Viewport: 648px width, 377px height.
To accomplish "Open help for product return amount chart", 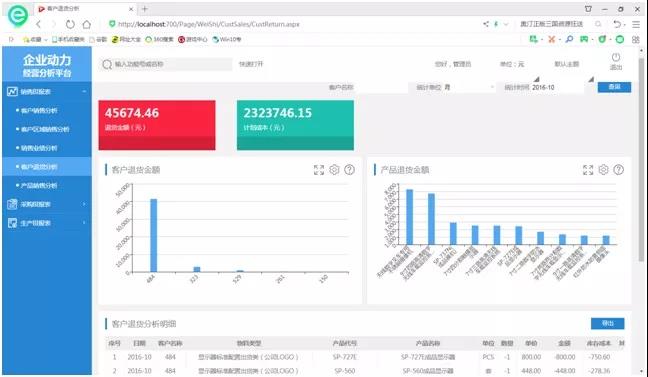I will [618, 169].
